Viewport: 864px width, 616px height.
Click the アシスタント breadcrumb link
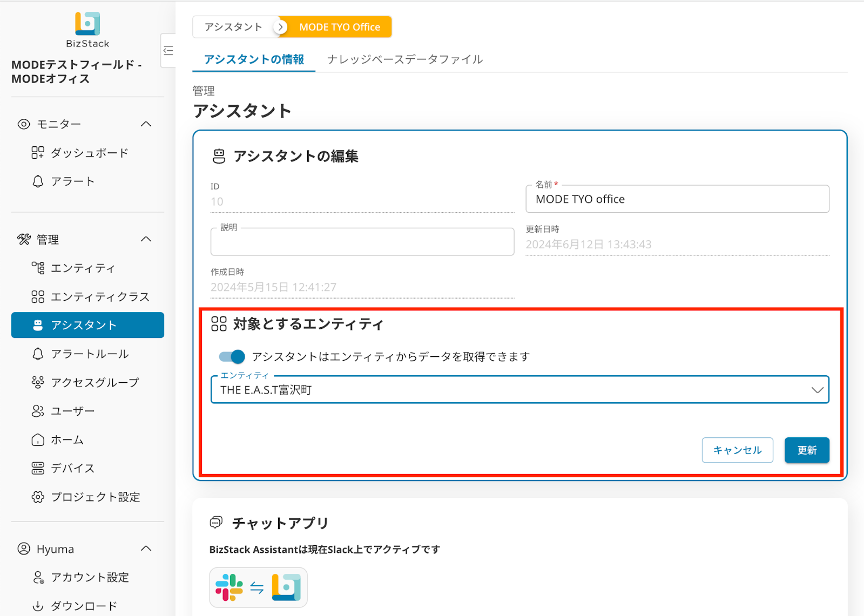[233, 27]
